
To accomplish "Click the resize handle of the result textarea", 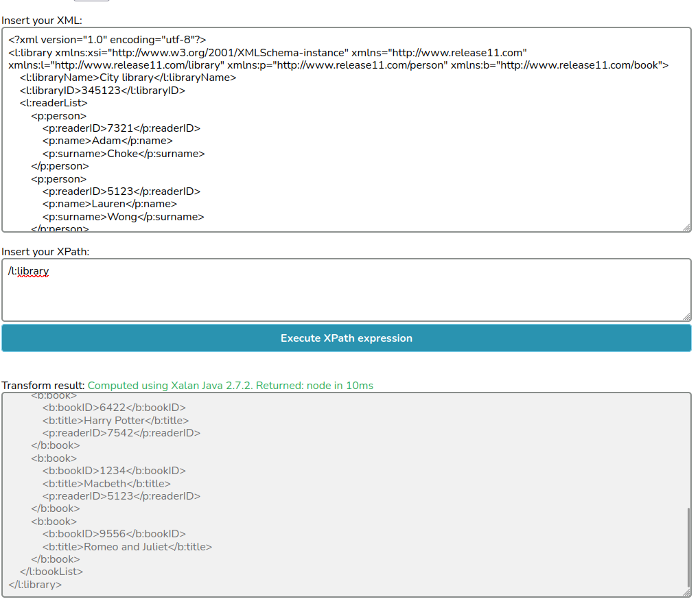I will tap(686, 592).
